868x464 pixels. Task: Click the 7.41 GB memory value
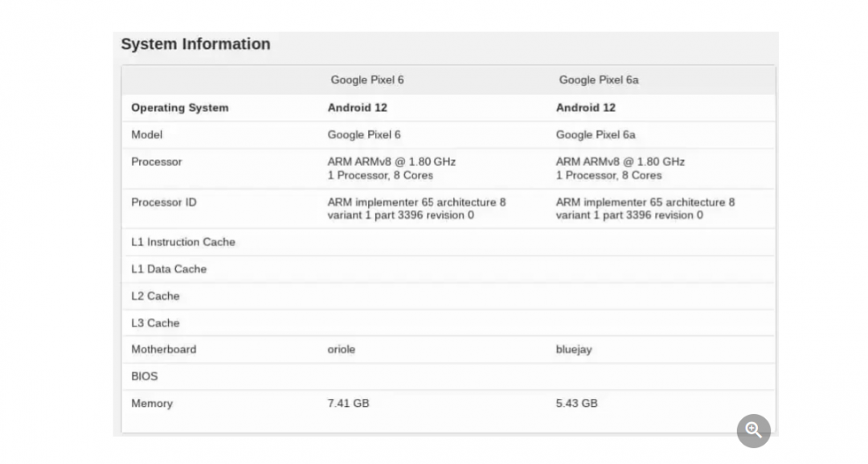click(x=348, y=404)
